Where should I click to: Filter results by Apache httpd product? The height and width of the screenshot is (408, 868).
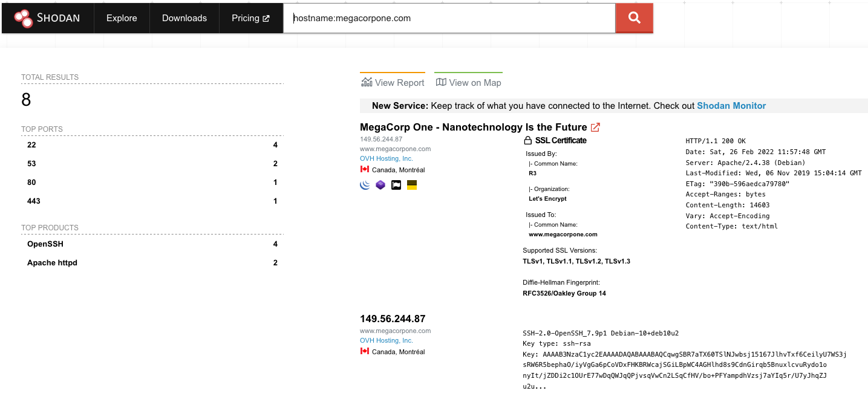point(52,263)
